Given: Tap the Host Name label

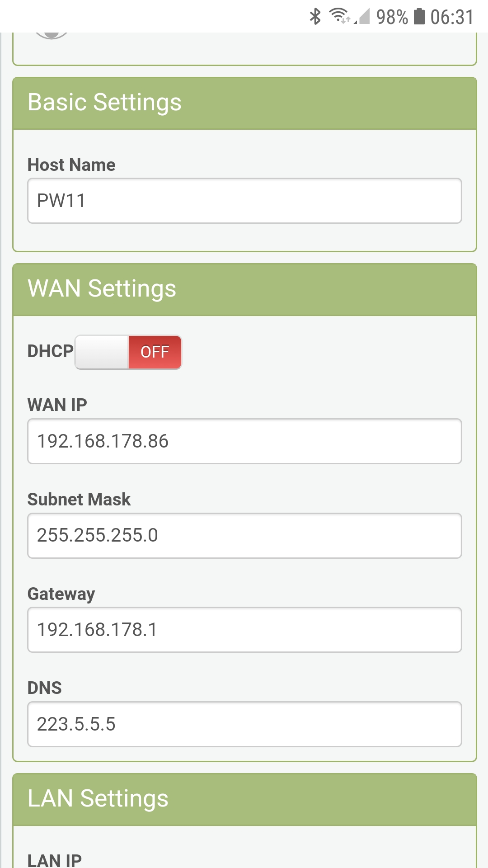Looking at the screenshot, I should tap(71, 165).
